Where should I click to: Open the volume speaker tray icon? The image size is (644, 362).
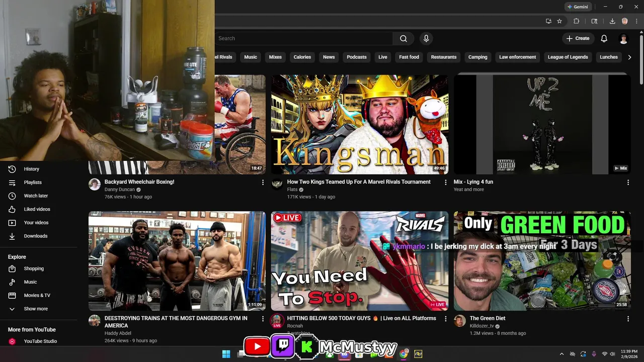pos(612,354)
